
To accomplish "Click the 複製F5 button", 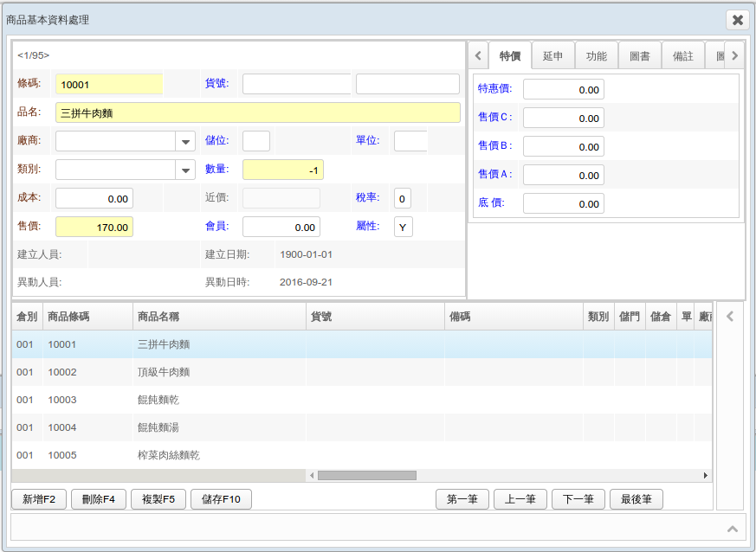I will [158, 499].
